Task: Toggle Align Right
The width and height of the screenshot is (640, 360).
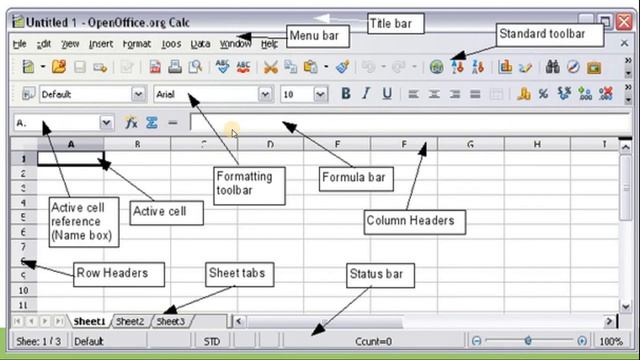Action: [x=455, y=94]
